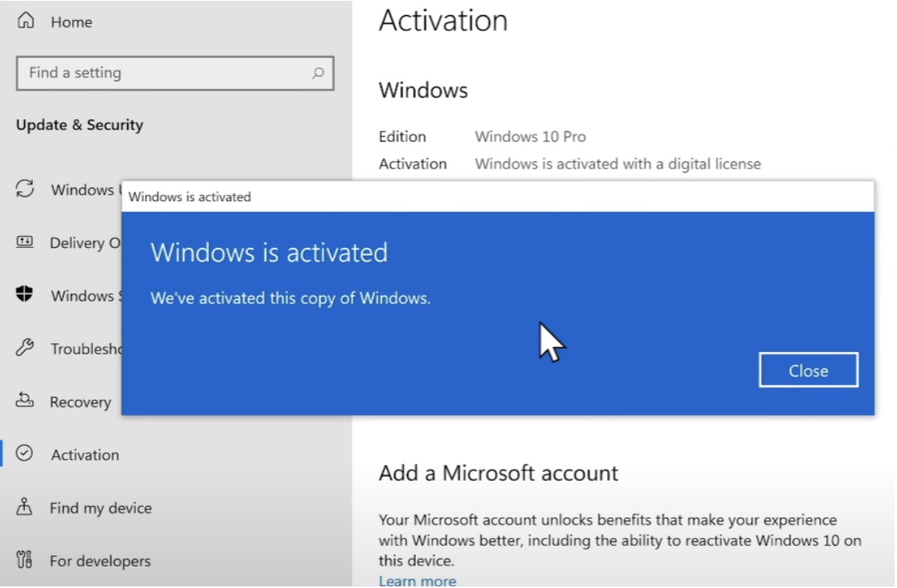The width and height of the screenshot is (897, 588).
Task: Click the search magnifier in Find a setting
Action: click(x=317, y=72)
